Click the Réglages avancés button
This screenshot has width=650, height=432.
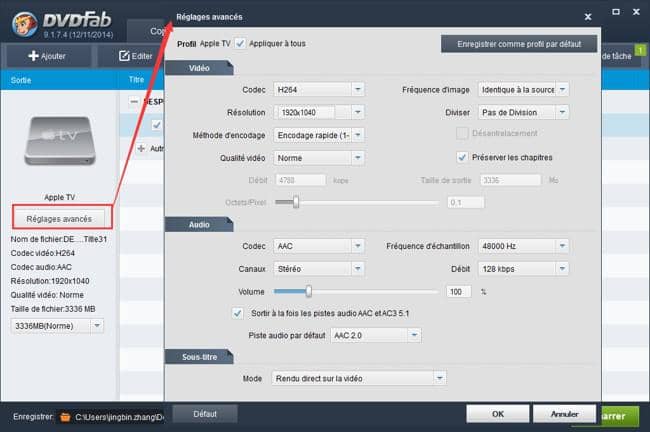coord(59,218)
